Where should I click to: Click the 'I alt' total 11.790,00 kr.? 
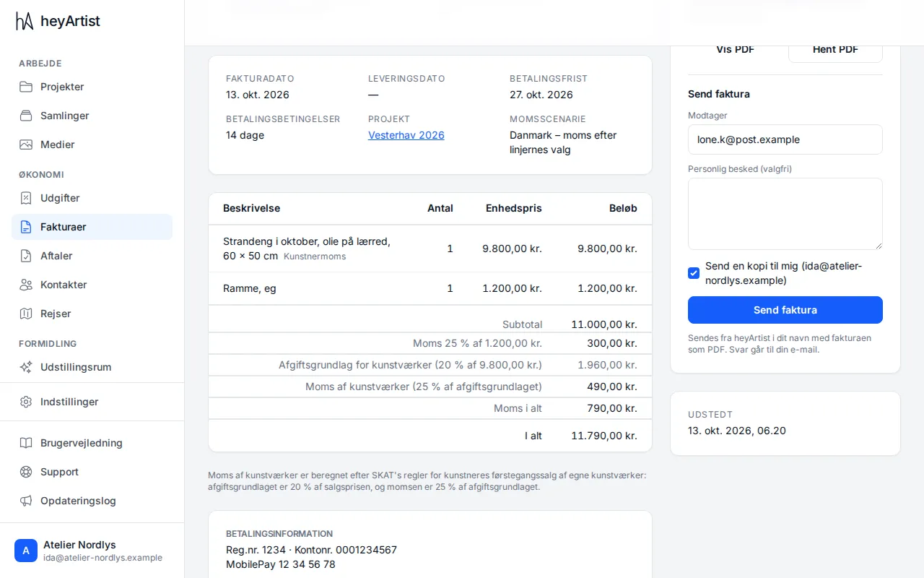pyautogui.click(x=604, y=436)
